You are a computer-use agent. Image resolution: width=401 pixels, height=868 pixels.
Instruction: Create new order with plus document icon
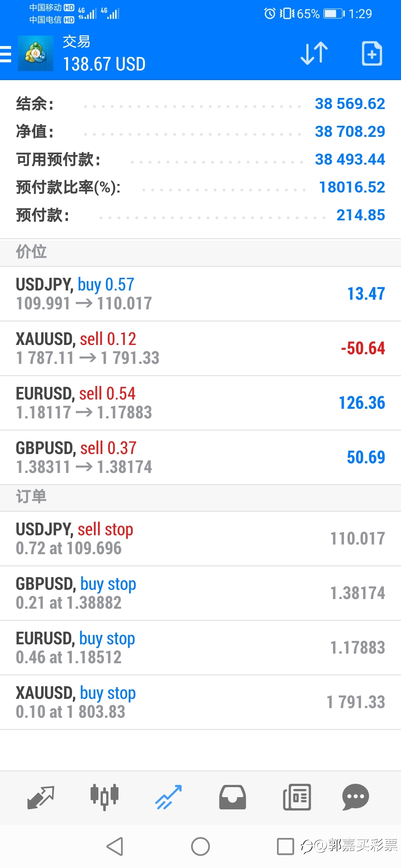(372, 54)
